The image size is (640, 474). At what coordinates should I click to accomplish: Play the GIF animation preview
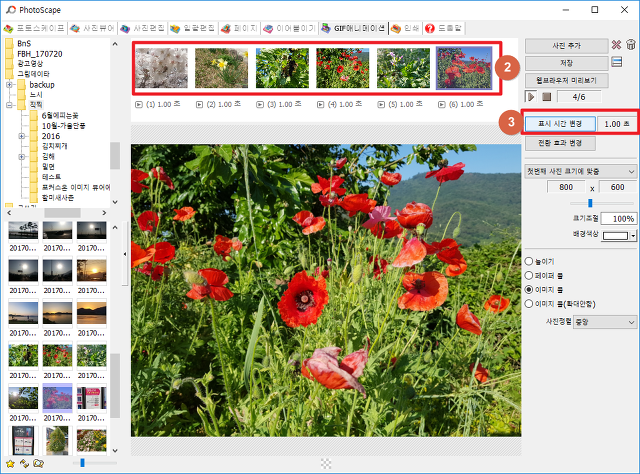point(531,97)
